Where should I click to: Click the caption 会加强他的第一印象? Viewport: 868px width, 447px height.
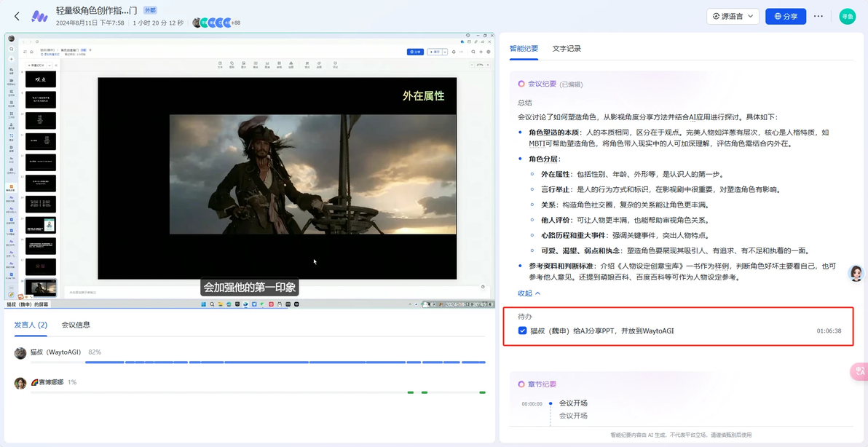click(250, 287)
